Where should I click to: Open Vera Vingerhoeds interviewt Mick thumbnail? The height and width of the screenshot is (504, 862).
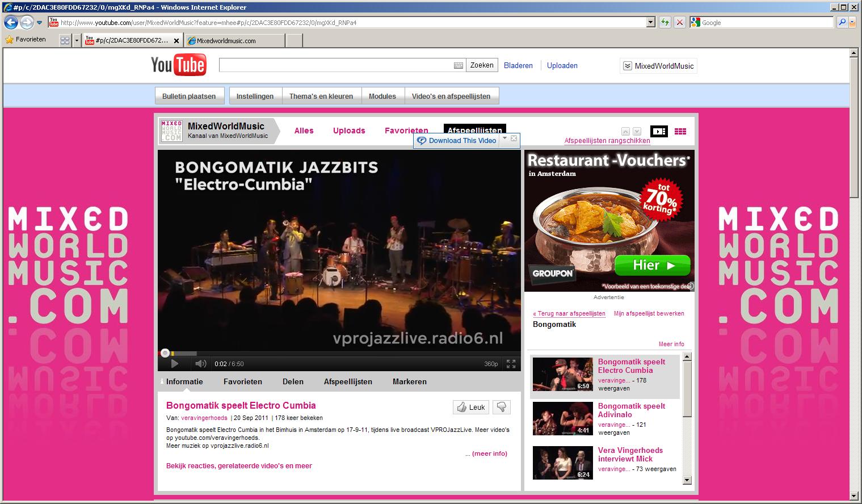pos(563,463)
